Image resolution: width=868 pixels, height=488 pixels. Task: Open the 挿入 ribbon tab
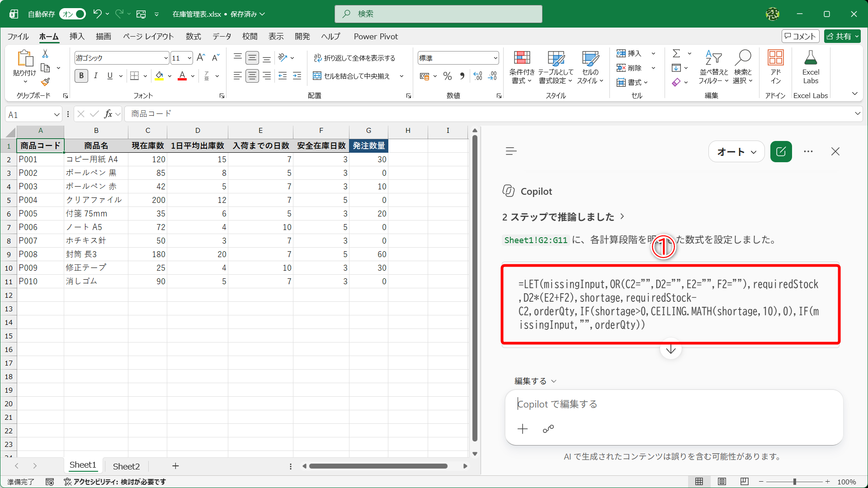77,37
